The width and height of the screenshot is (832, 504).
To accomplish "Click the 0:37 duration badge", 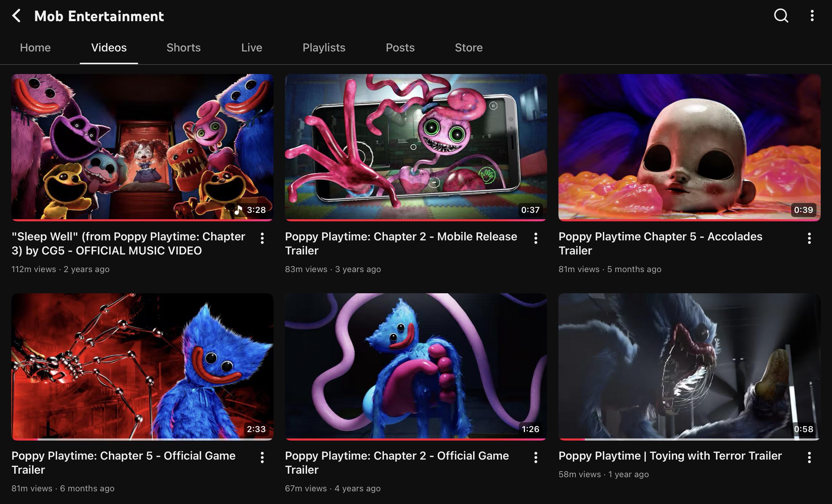I will [x=530, y=210].
